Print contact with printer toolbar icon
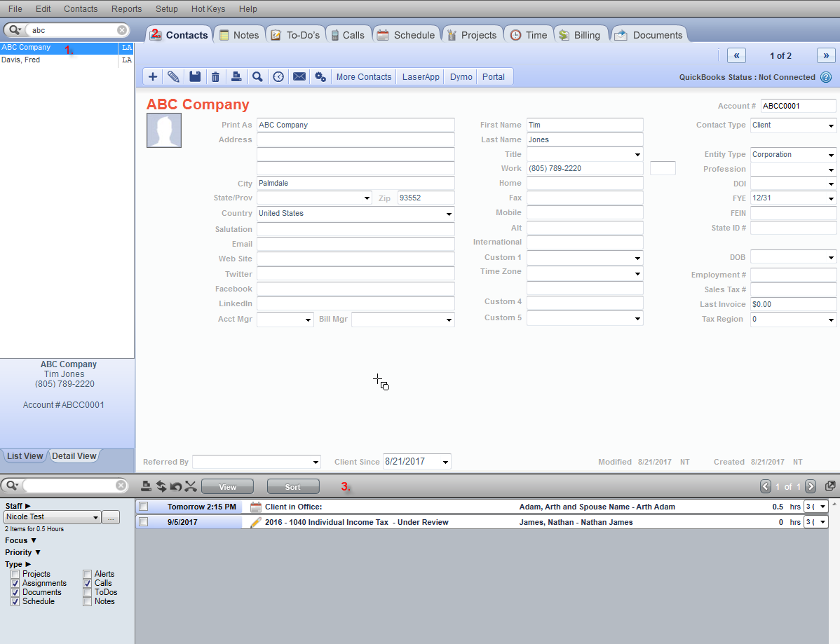The width and height of the screenshot is (840, 644). 236,76
